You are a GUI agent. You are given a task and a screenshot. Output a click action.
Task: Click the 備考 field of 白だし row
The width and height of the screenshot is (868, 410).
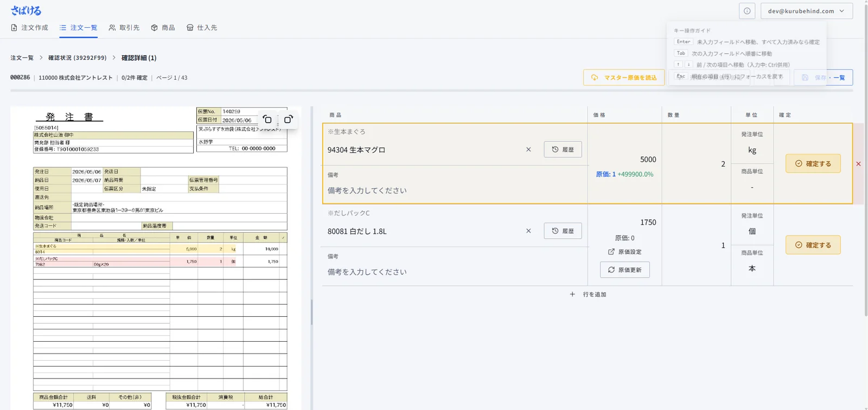(455, 272)
